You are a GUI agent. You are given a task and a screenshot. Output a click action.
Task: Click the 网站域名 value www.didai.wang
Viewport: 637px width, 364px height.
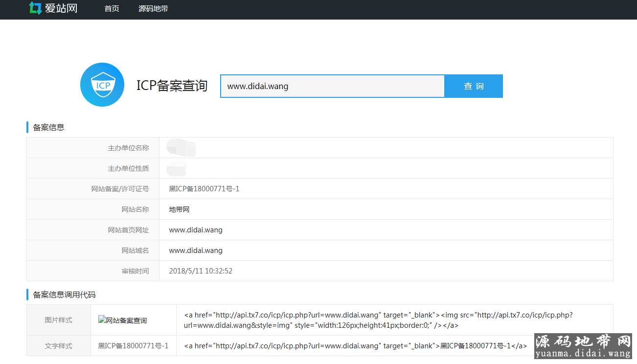tap(196, 250)
